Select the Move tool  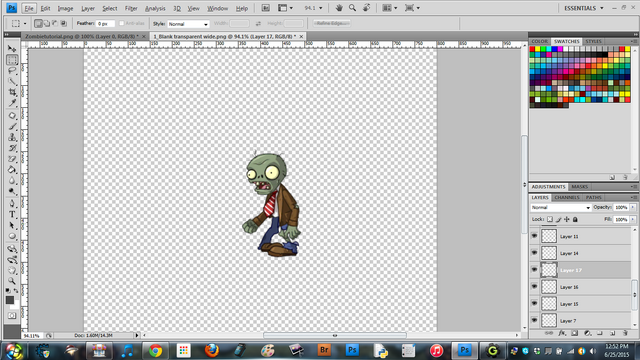pyautogui.click(x=12, y=49)
